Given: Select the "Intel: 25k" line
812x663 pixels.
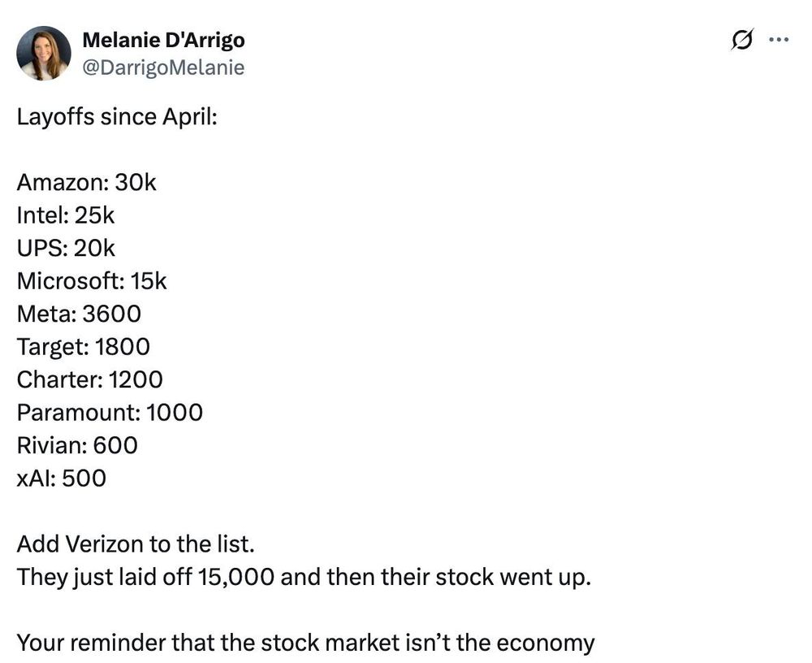Looking at the screenshot, I should (x=66, y=215).
